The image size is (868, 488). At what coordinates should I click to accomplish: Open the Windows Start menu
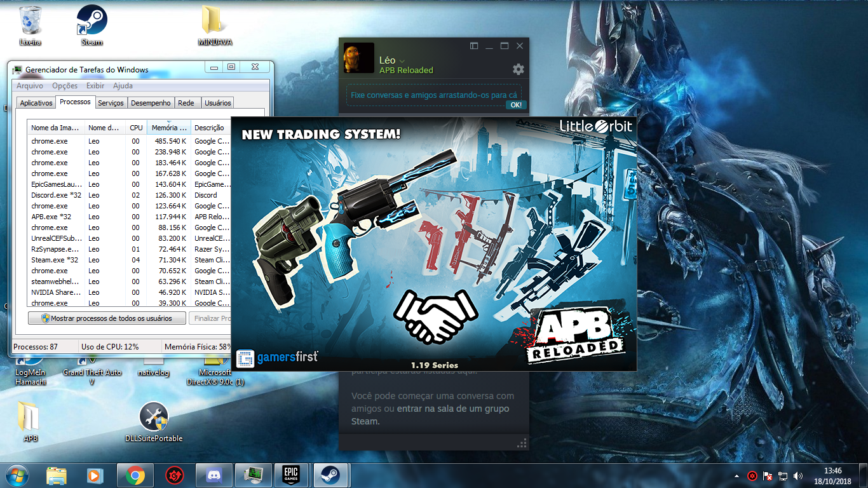pos(17,475)
